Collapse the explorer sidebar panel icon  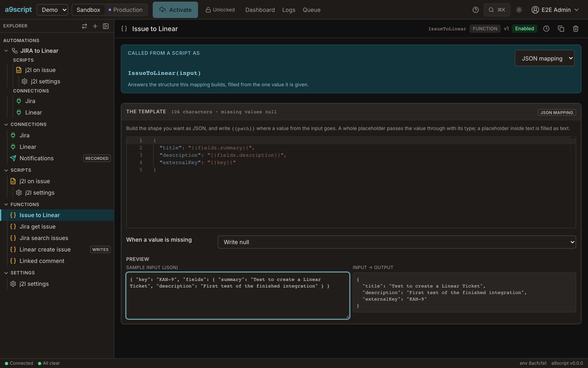coord(106,26)
